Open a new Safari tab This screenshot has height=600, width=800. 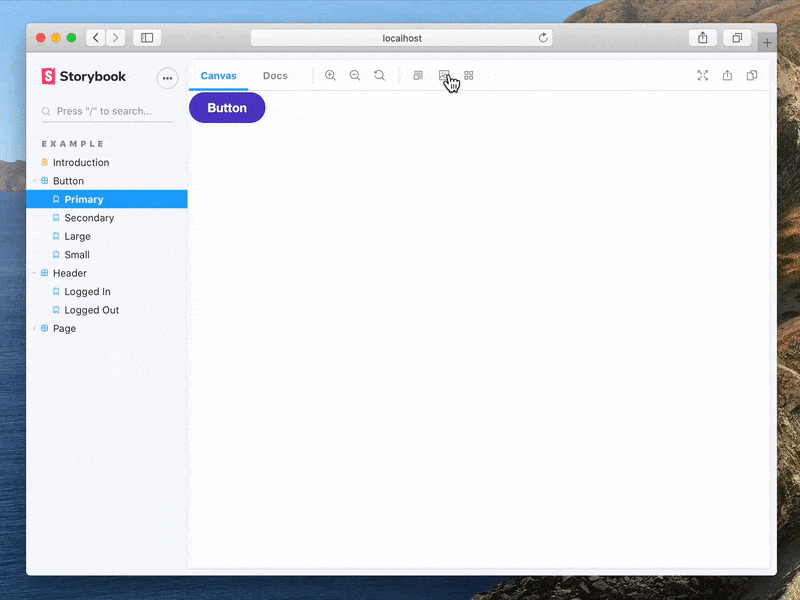[x=767, y=43]
